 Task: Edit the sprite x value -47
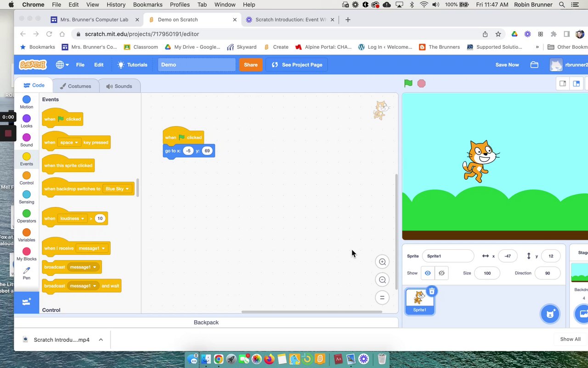tap(508, 256)
